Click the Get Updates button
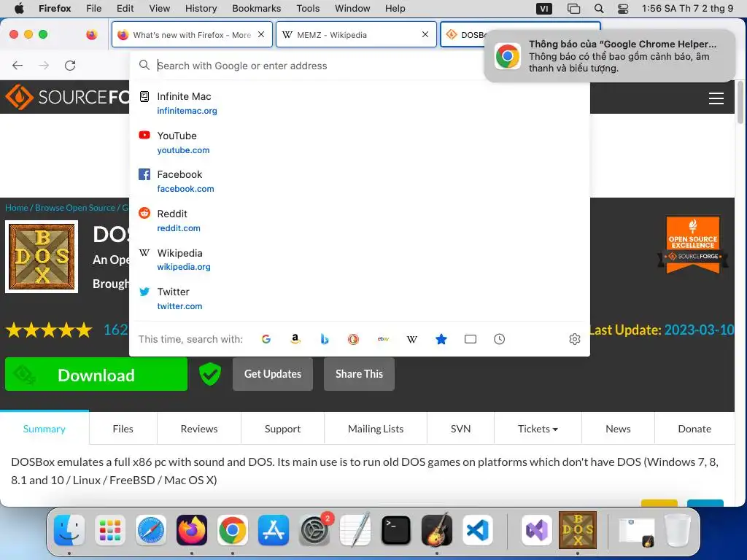 click(273, 374)
